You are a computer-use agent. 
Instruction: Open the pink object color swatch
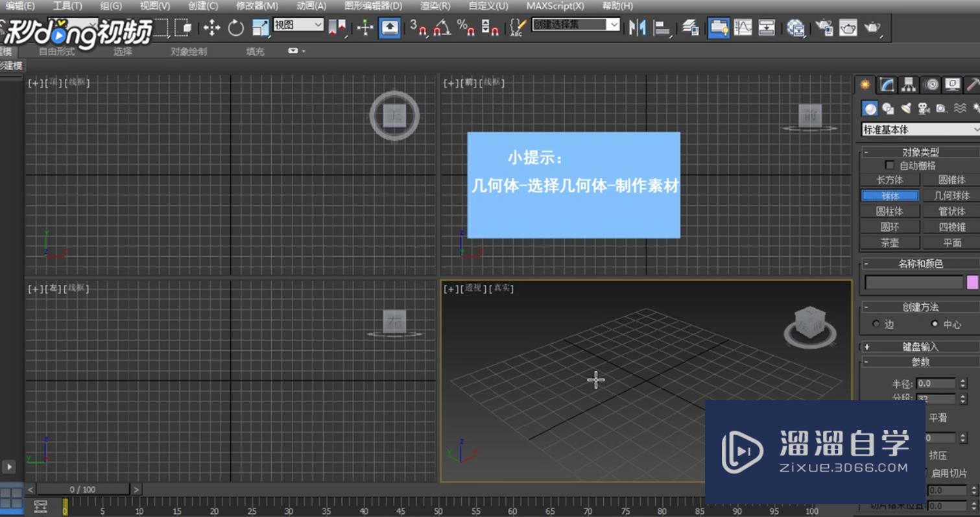[x=972, y=282]
